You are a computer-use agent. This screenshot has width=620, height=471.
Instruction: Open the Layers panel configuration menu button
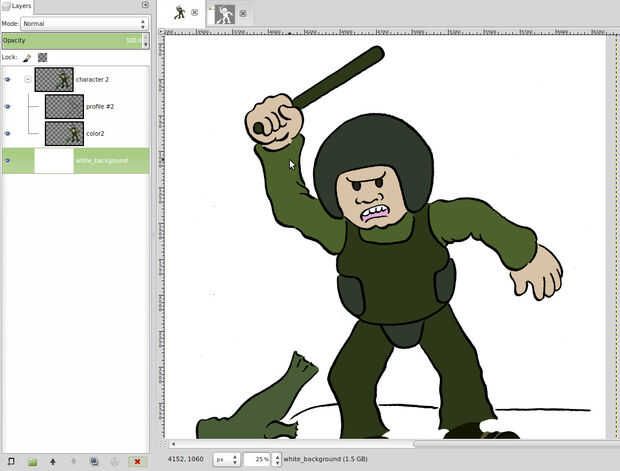[145, 5]
